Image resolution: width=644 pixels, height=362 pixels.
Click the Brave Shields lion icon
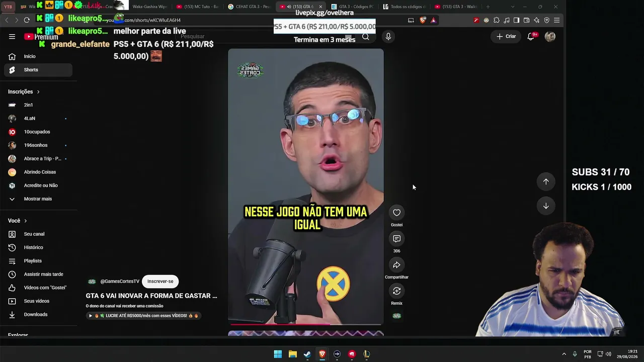tap(423, 20)
